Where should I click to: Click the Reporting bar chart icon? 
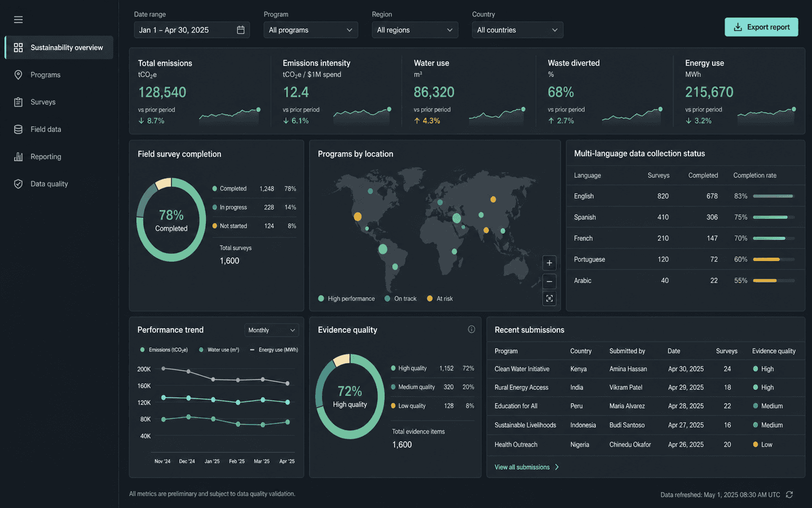tap(18, 157)
